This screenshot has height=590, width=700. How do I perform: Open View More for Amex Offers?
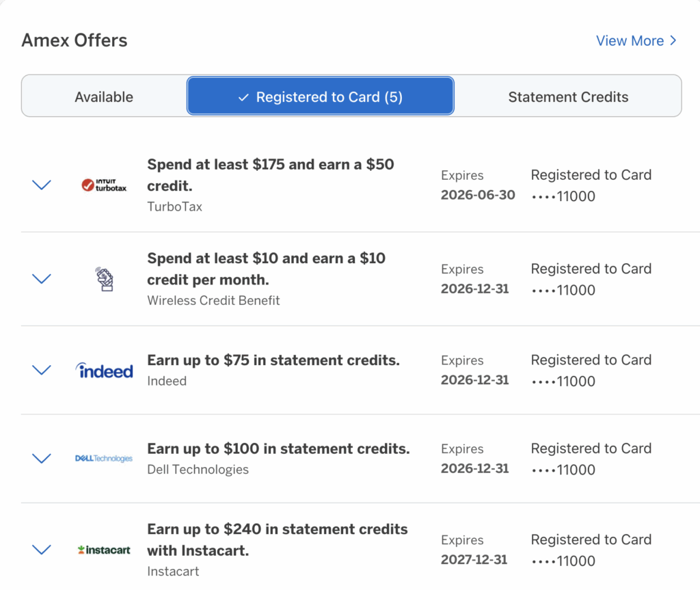click(630, 40)
